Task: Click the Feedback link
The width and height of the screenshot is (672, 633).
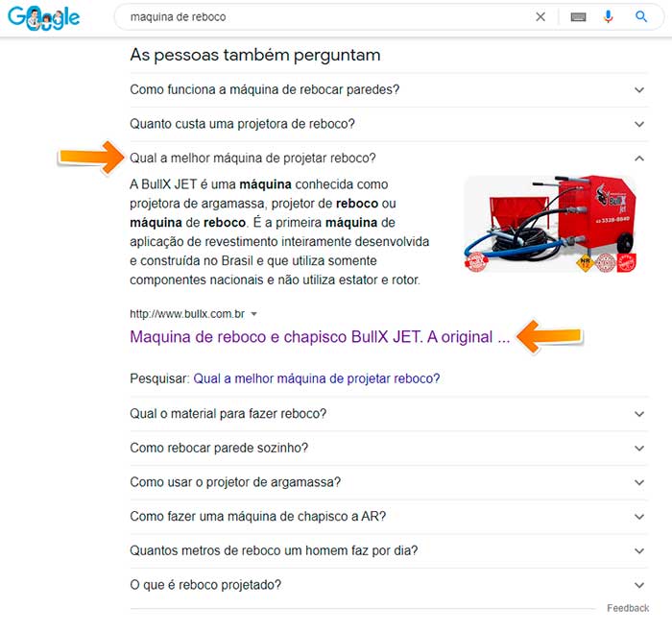Action: point(628,608)
